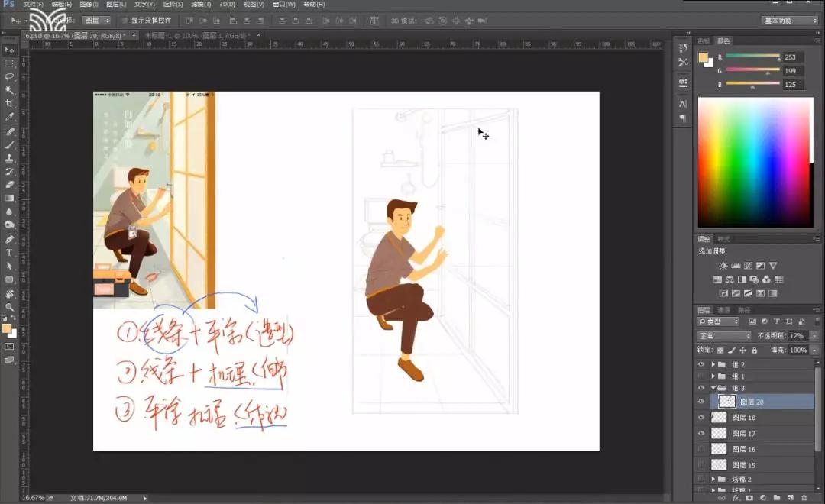Show layer 图层 15
The height and width of the screenshot is (504, 825).
[700, 465]
